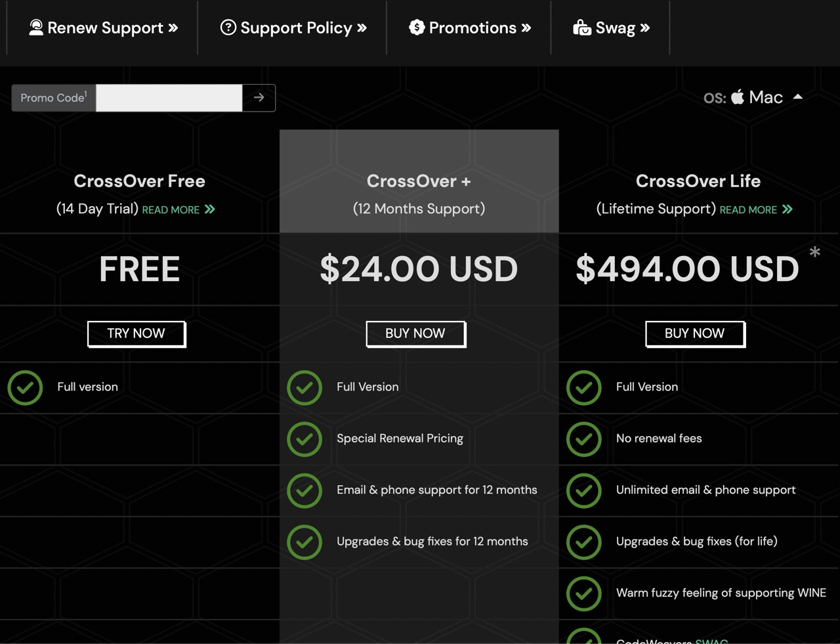Viewport: 840px width, 644px height.
Task: Click the Support Policy question mark icon
Action: pyautogui.click(x=228, y=27)
